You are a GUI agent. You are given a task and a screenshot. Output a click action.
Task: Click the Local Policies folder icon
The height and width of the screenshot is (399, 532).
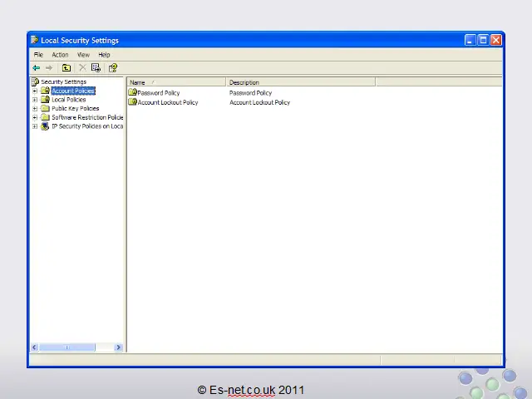(45, 100)
